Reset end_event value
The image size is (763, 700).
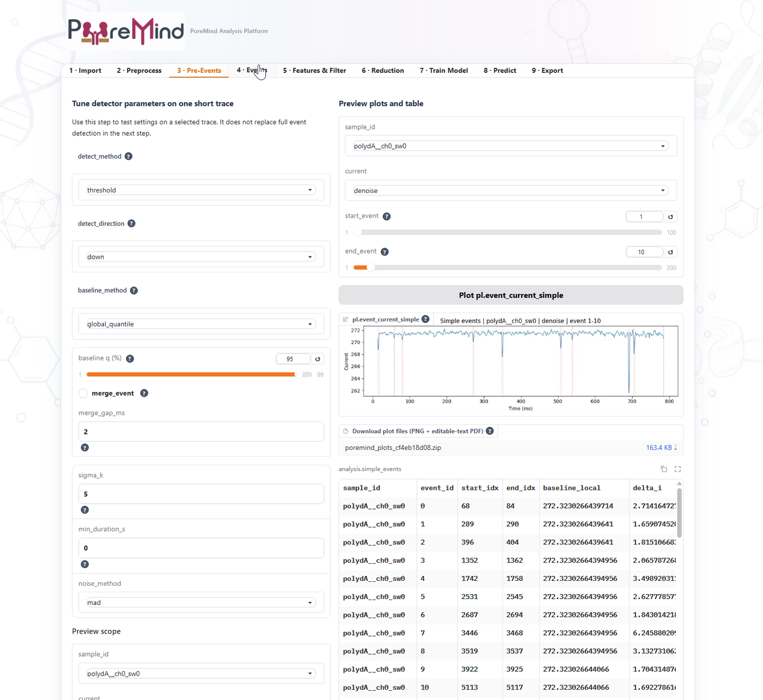click(x=670, y=252)
